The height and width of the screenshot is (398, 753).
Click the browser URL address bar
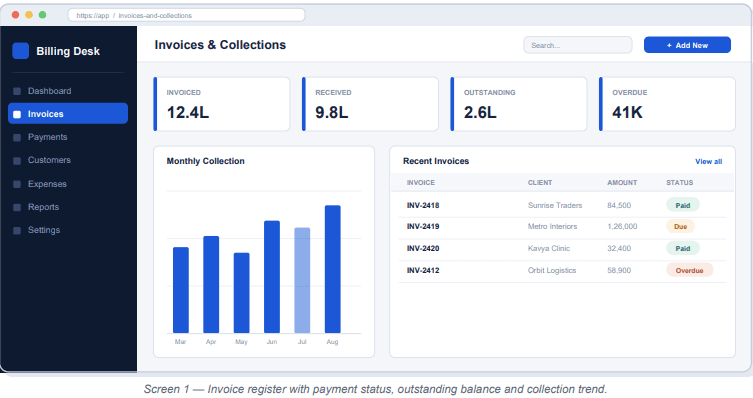186,15
